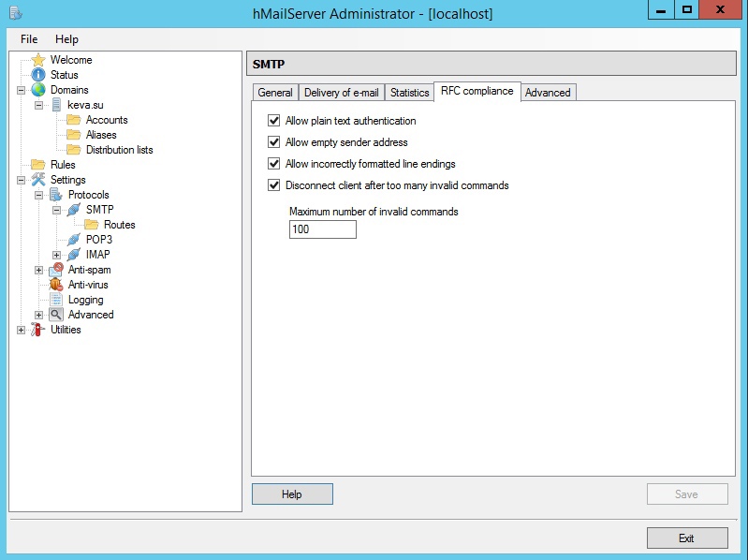This screenshot has height=560, width=748.
Task: Click the Anti-virus bug icon
Action: 56,285
